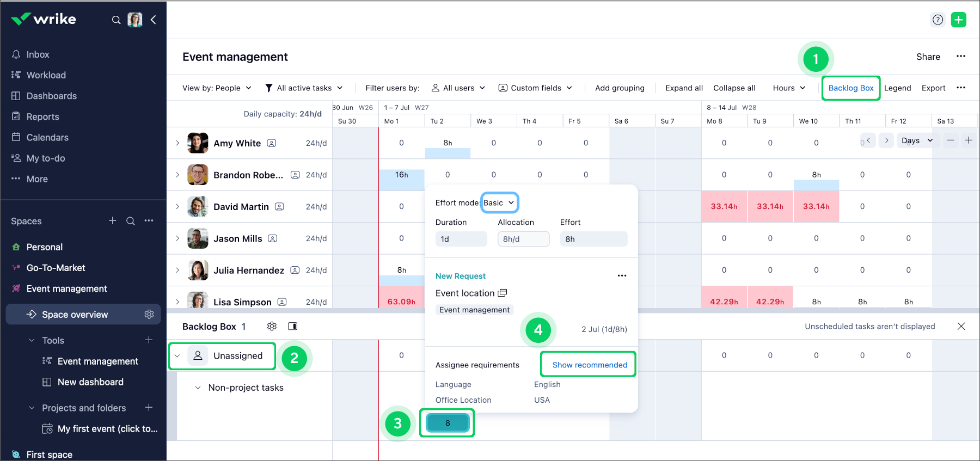980x461 pixels.
Task: Collapse the Tools section
Action: pyautogui.click(x=32, y=340)
